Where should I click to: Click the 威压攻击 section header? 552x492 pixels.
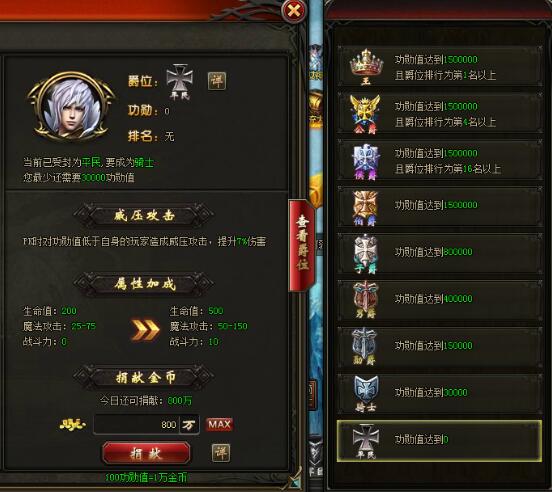tap(144, 215)
